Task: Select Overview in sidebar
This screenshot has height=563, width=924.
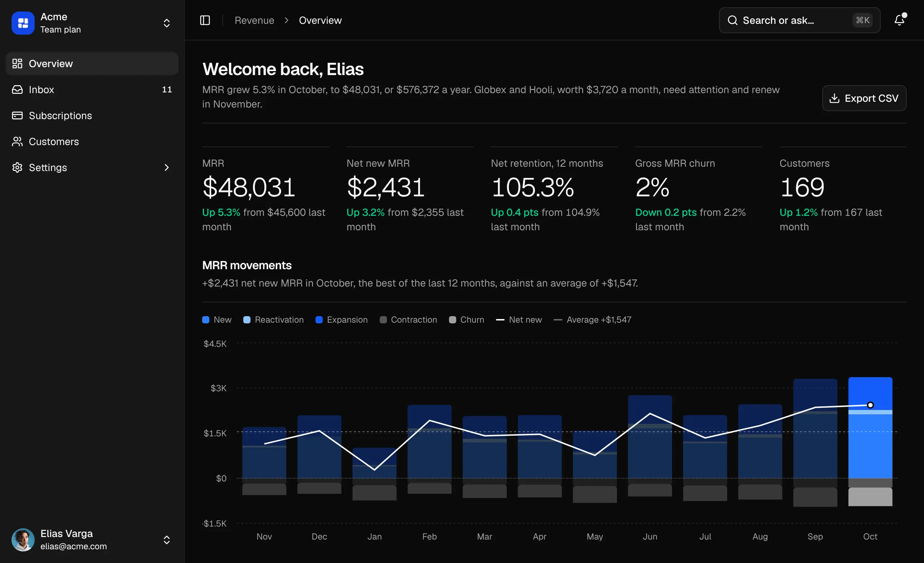Action: coord(92,64)
